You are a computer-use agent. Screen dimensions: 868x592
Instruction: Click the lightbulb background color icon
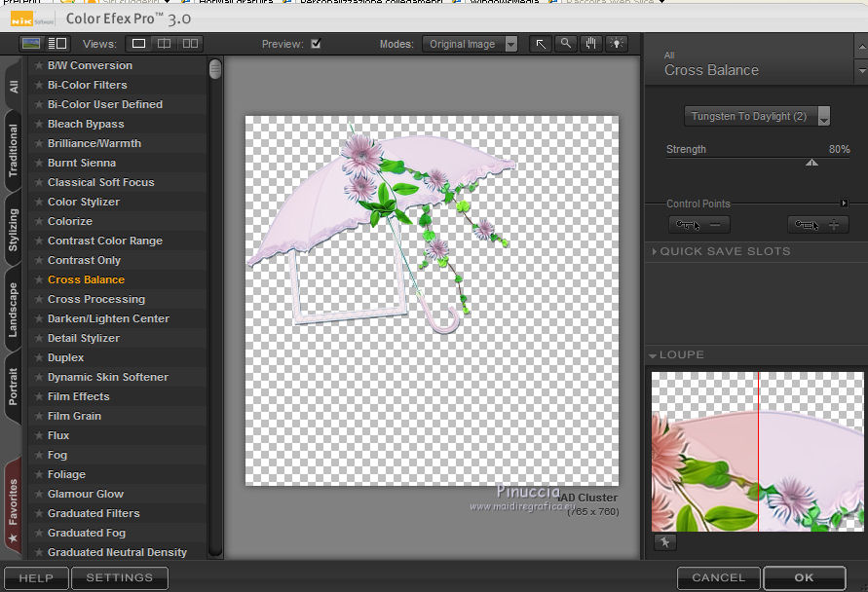coord(617,44)
